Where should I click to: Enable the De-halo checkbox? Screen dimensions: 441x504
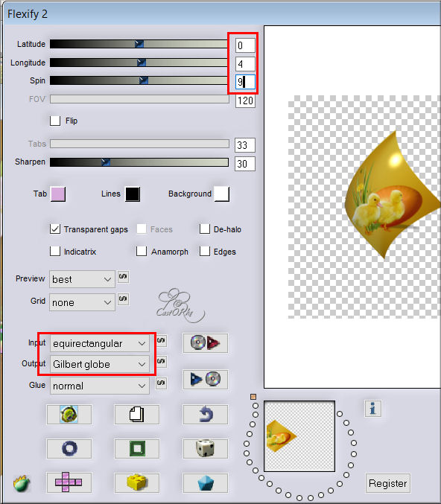pyautogui.click(x=205, y=229)
